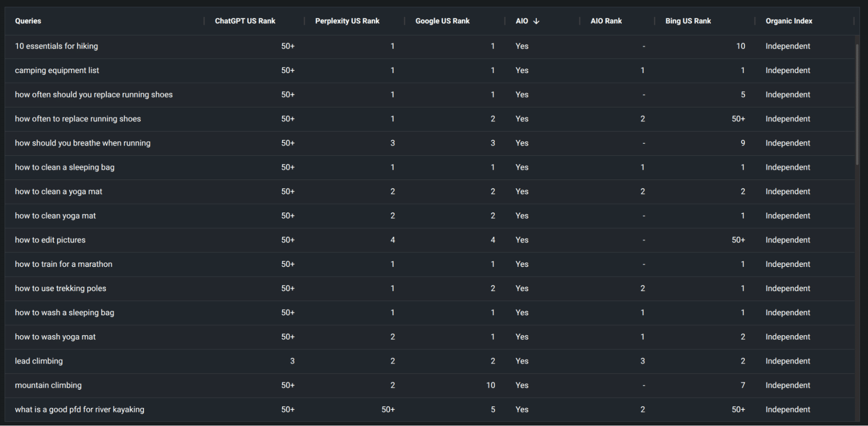This screenshot has width=868, height=426.
Task: Click the Organic Index column header
Action: [789, 21]
